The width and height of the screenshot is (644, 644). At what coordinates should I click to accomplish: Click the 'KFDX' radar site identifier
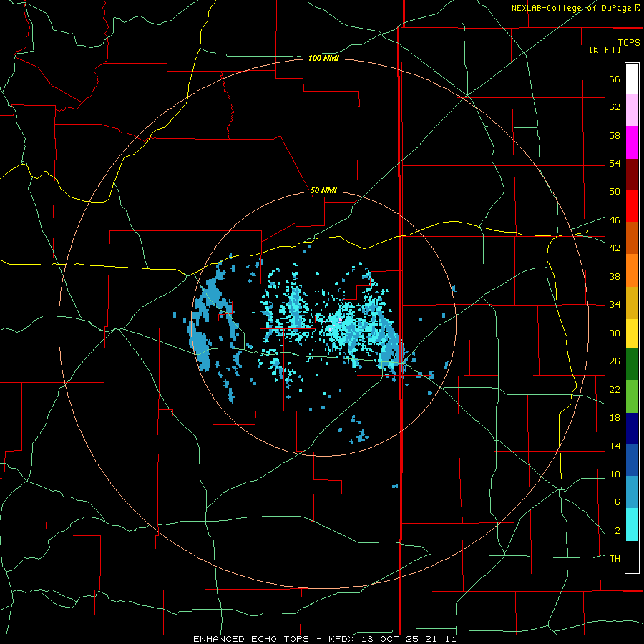341,639
